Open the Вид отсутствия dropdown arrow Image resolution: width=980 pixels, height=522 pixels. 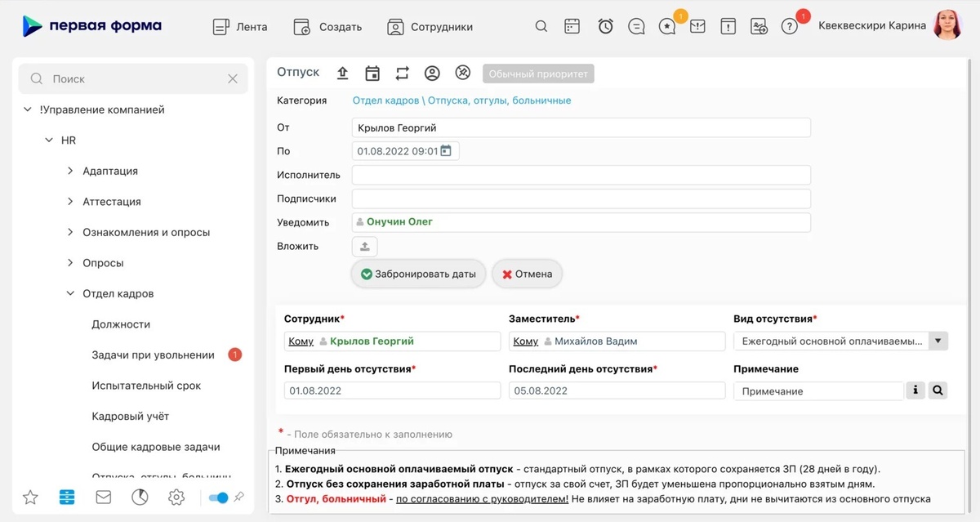938,341
